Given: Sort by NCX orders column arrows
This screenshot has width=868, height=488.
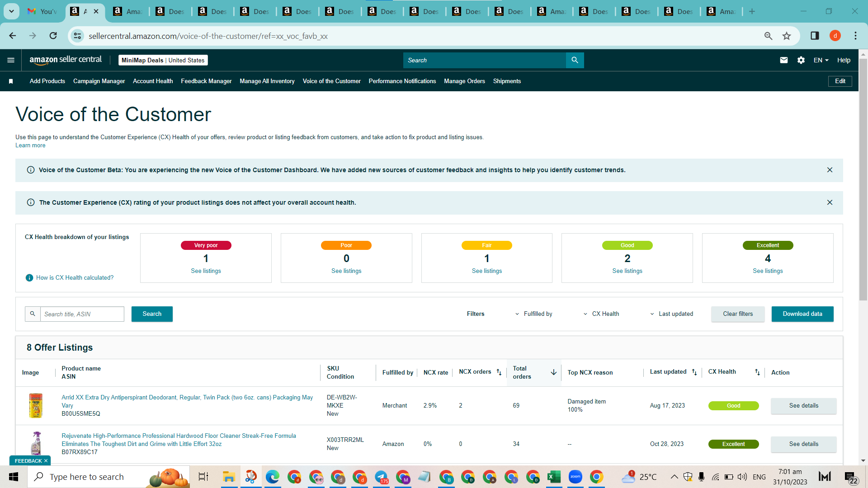Looking at the screenshot, I should [499, 372].
